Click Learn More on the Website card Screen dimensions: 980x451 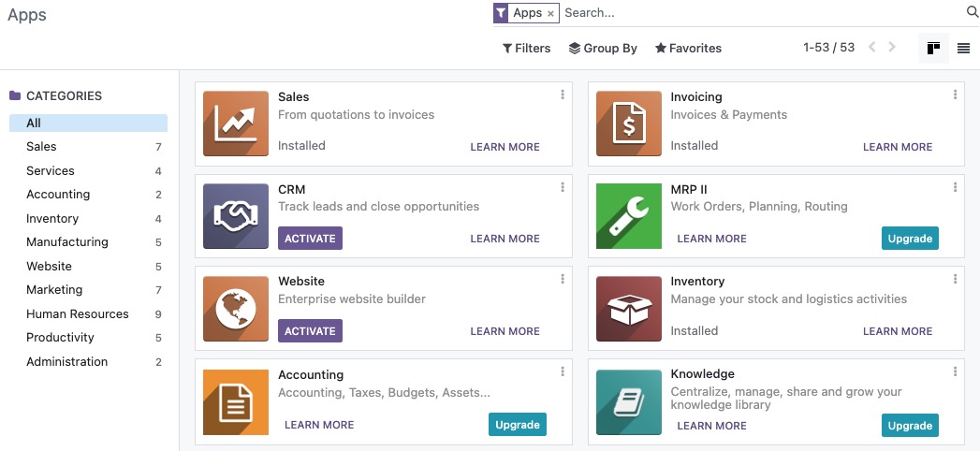click(505, 331)
